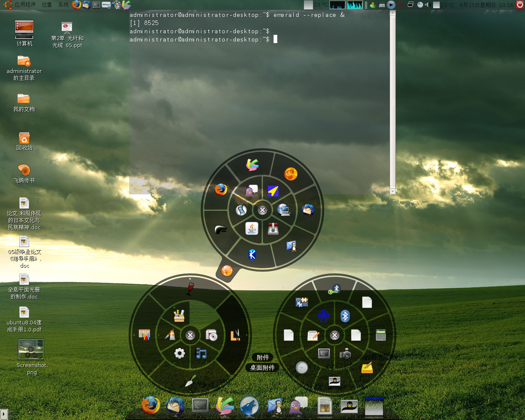Launch Firefox from the bottom dock
Screen dimensions: 525x420
[151, 406]
